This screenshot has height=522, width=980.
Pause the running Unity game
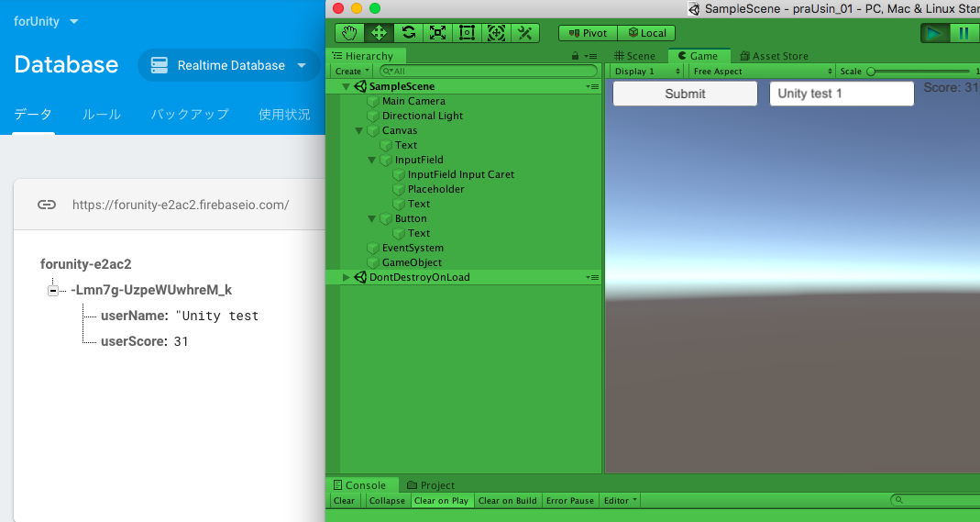pos(963,33)
